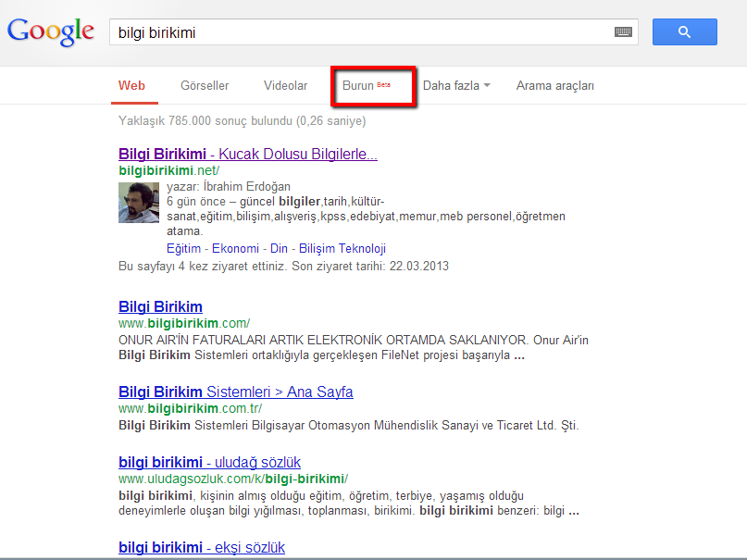
Task: Open the Bilgi Birikim result title
Action: (x=160, y=306)
